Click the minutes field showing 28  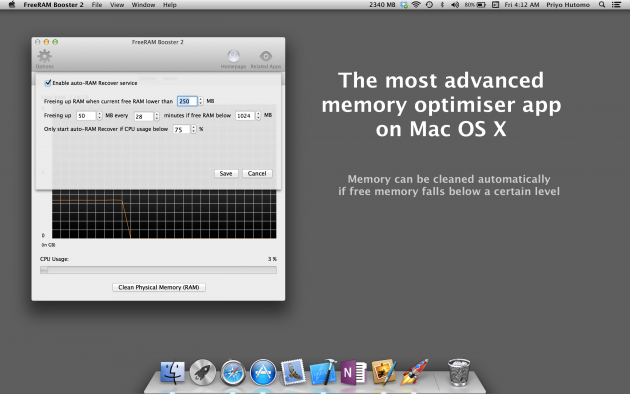click(143, 116)
